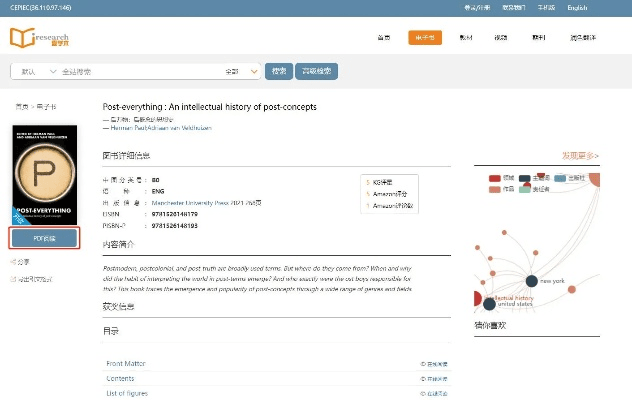The image size is (632, 400).
Task: Open the search field type dropdown
Action: click(x=33, y=71)
